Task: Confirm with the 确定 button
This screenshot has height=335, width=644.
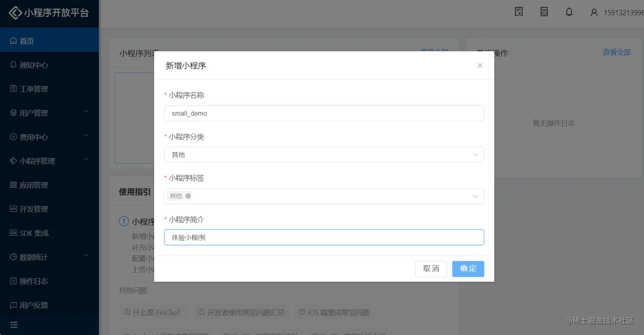Action: click(x=468, y=269)
